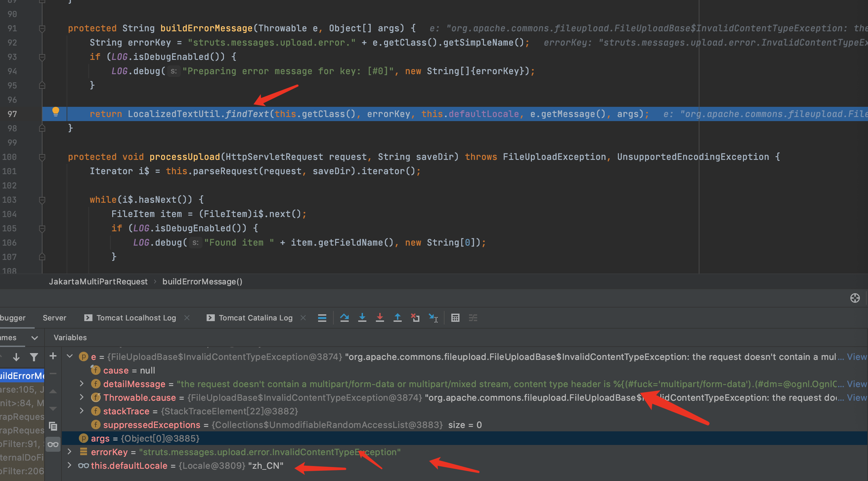
Task: Click the Step Over icon
Action: tap(344, 318)
